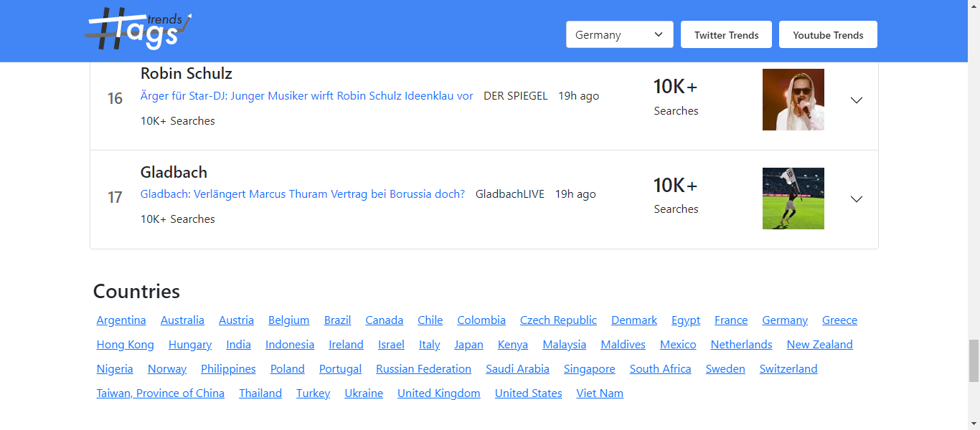Choose Norway country link
This screenshot has width=980, height=430.
tap(167, 369)
